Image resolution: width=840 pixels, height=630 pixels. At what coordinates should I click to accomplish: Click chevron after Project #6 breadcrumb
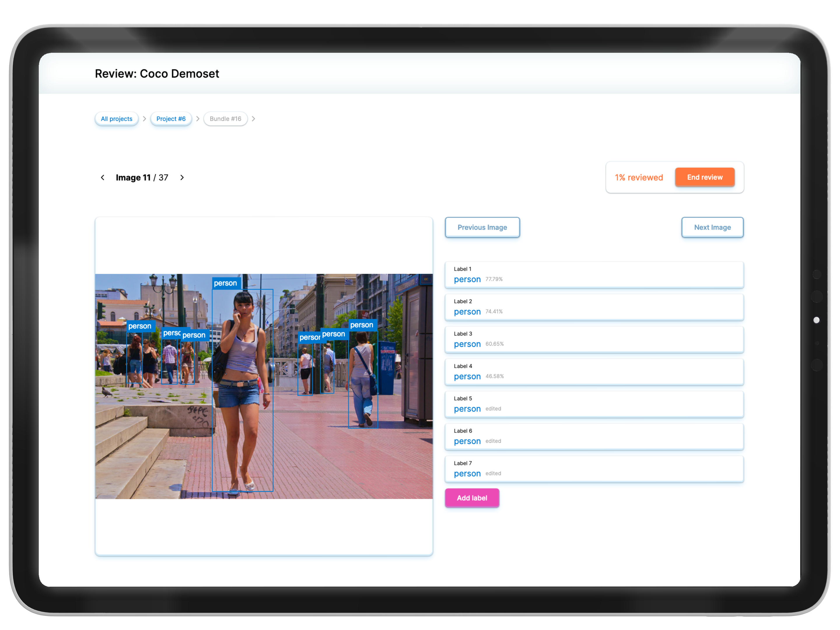[x=197, y=119]
